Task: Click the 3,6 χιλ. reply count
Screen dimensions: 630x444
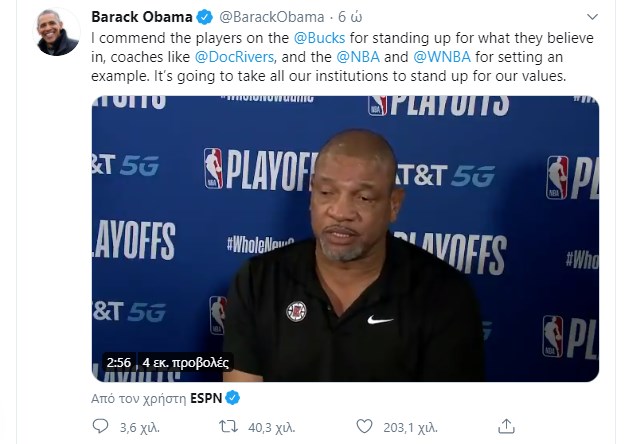Action: (x=134, y=427)
